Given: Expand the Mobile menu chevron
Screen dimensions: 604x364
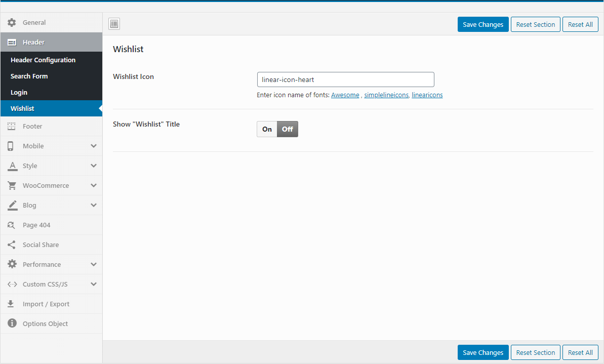Looking at the screenshot, I should coord(94,146).
